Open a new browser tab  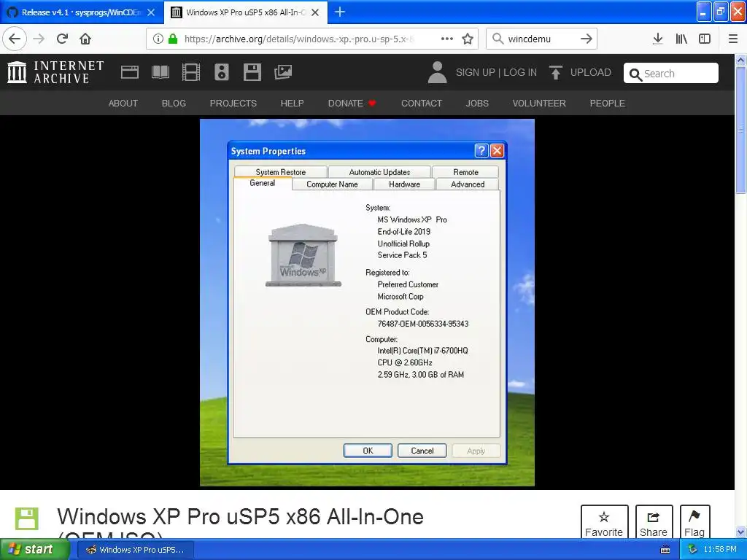coord(340,12)
